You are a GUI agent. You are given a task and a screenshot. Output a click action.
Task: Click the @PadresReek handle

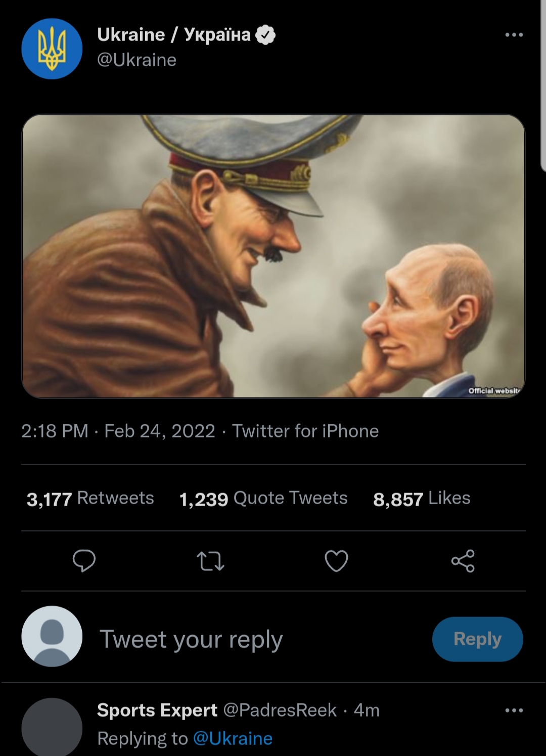tap(280, 710)
